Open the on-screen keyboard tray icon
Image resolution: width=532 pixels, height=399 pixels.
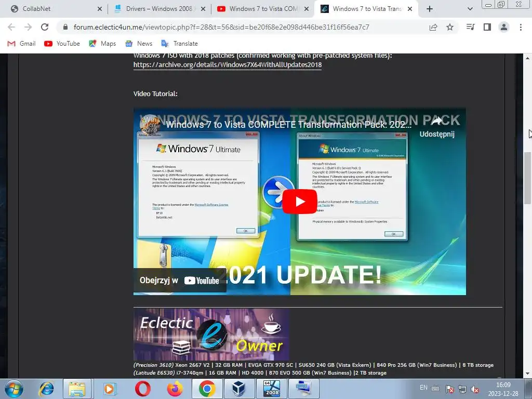[435, 389]
